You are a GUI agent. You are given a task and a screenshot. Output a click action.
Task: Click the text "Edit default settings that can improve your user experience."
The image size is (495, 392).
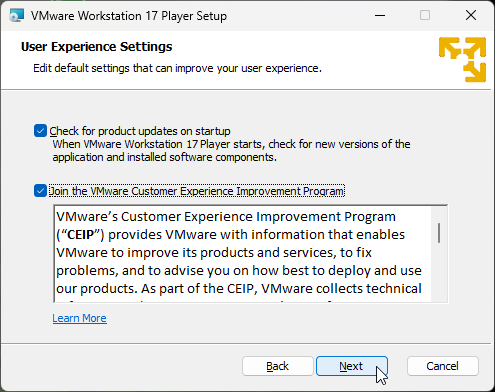[177, 68]
